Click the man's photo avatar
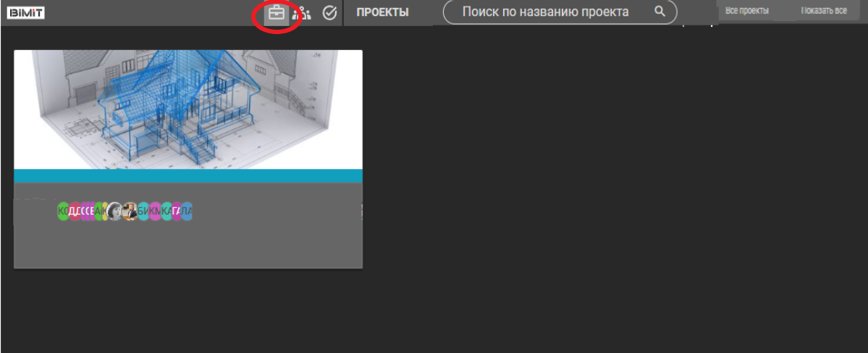Image resolution: width=868 pixels, height=353 pixels. click(x=130, y=211)
